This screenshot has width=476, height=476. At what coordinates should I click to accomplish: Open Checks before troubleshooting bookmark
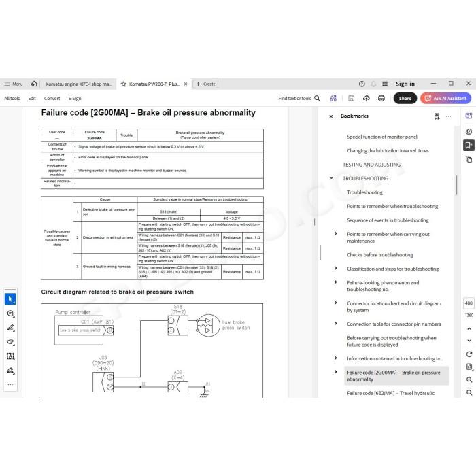(x=379, y=255)
